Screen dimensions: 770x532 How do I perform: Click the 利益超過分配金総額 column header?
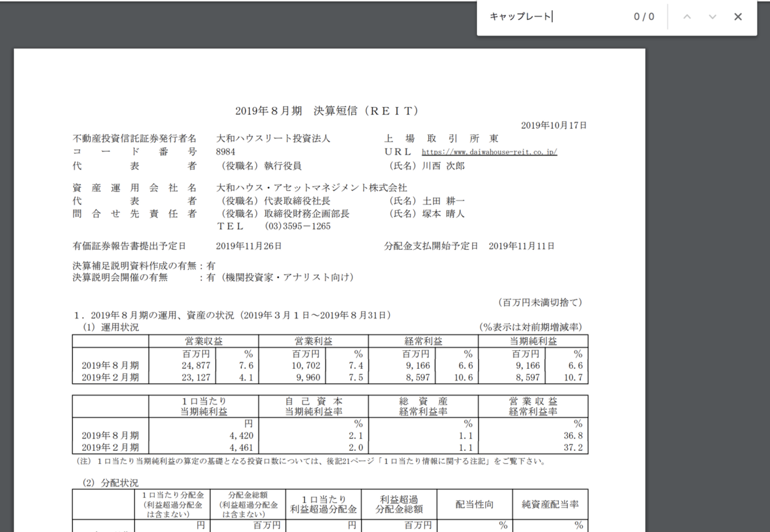point(399,504)
